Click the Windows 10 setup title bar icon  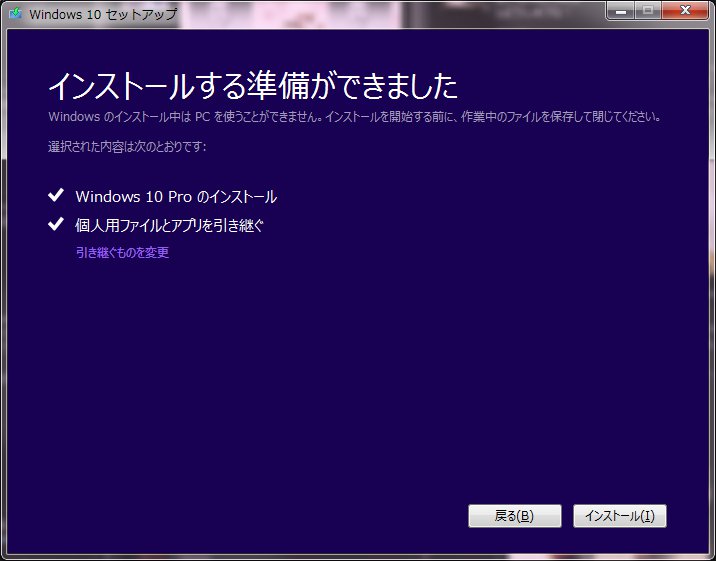pyautogui.click(x=16, y=13)
